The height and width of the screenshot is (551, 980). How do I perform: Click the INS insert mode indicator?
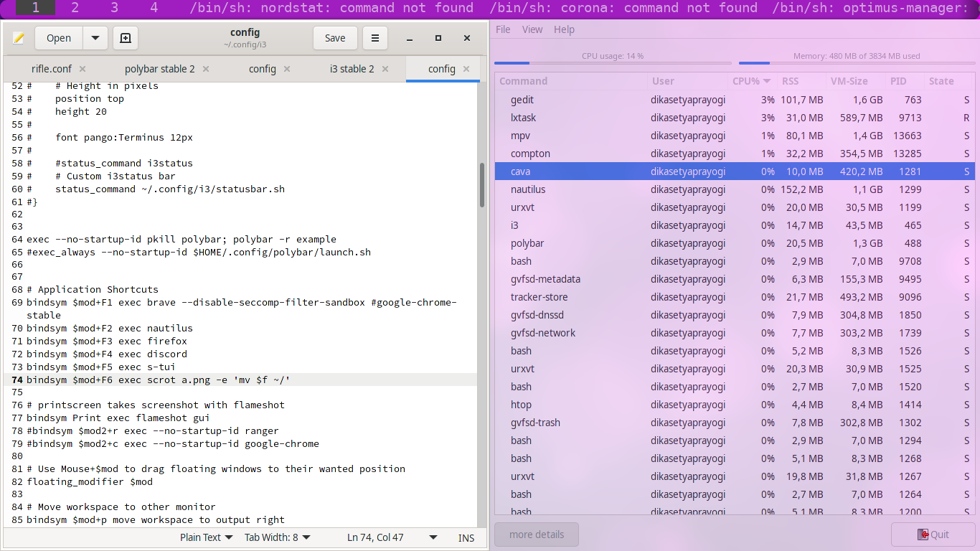(466, 537)
